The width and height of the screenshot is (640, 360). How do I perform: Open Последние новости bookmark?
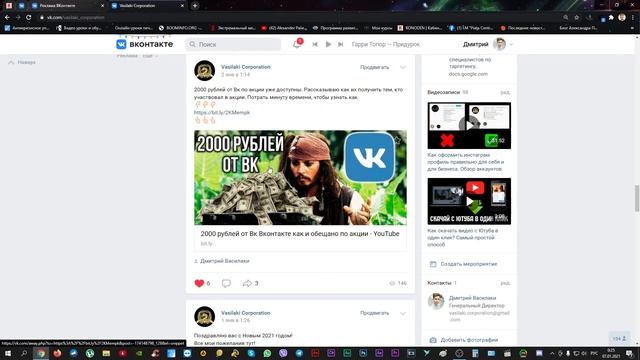(524, 28)
